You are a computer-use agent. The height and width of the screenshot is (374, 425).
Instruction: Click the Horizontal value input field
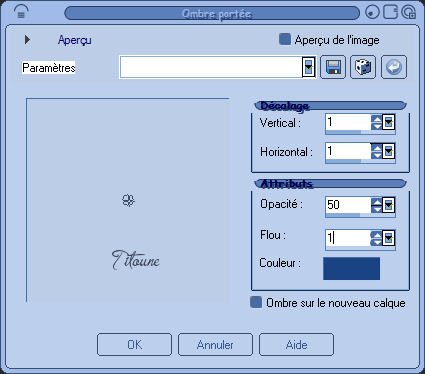[348, 151]
